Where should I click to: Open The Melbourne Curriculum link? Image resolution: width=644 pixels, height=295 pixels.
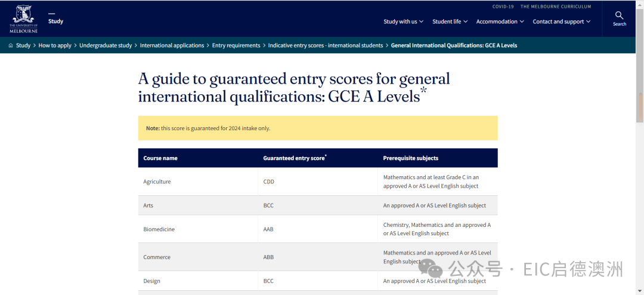[556, 7]
